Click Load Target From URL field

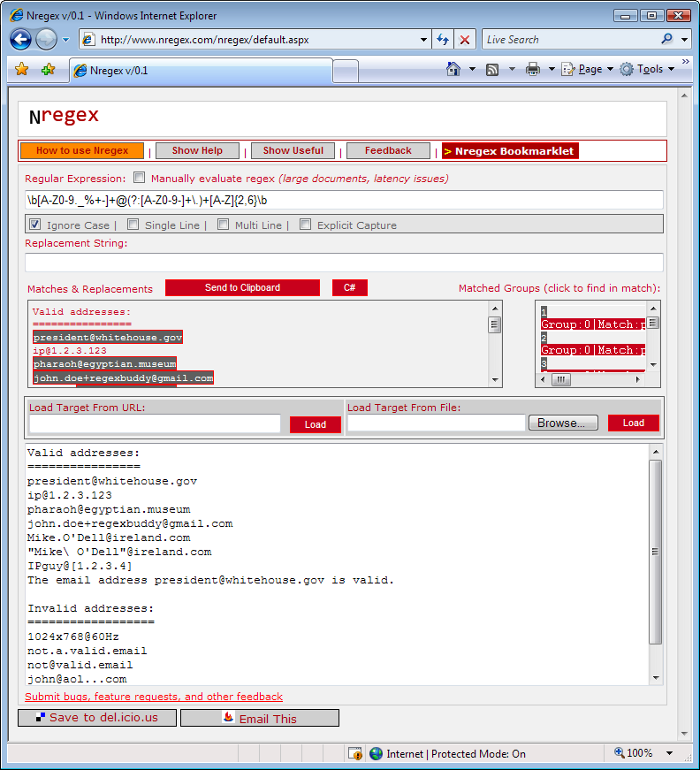tap(155, 423)
